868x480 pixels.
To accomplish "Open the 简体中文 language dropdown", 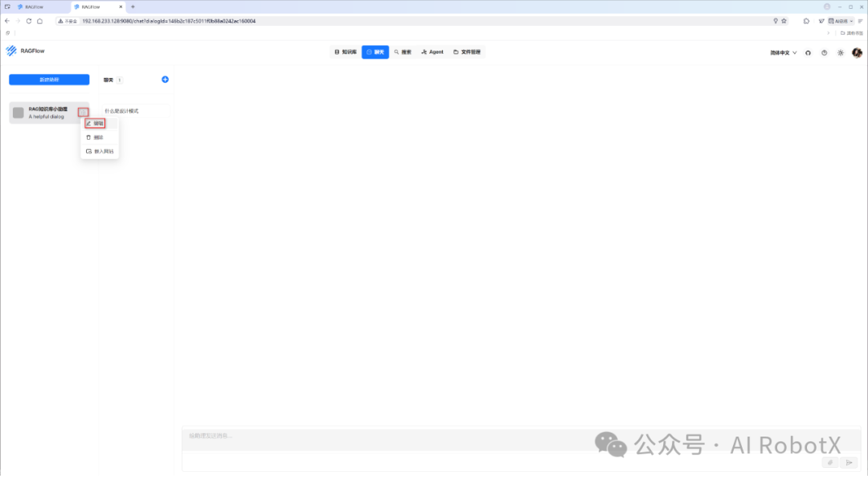I will point(784,53).
